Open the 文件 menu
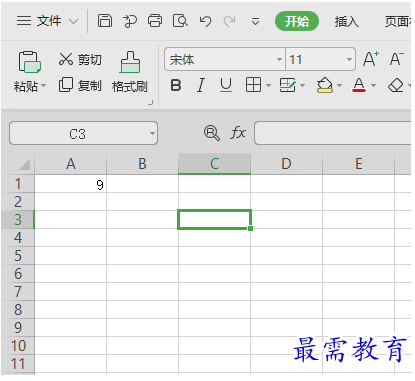Screen dimensions: 415x381 39,21
